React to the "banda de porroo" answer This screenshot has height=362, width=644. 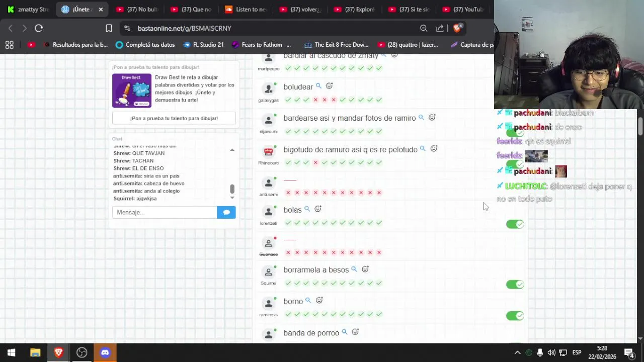point(355,332)
